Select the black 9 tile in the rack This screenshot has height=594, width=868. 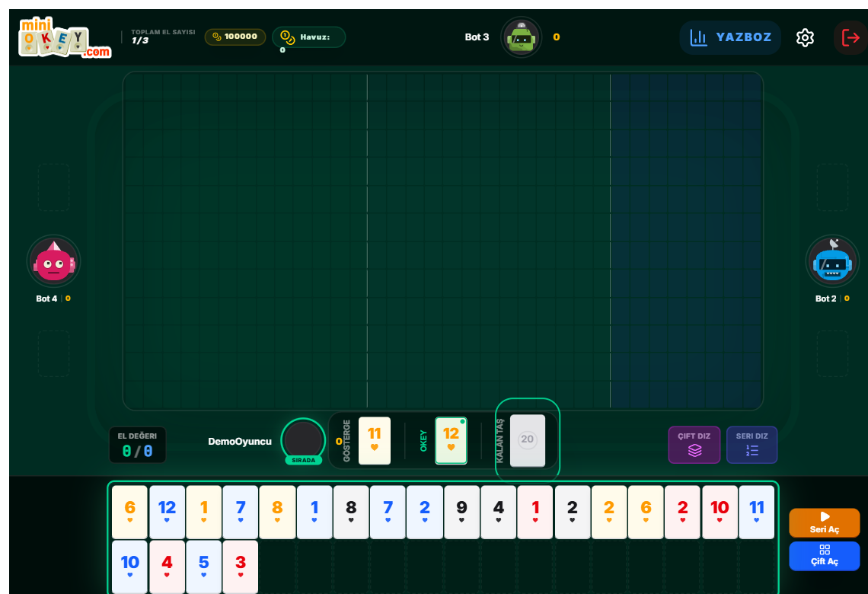pyautogui.click(x=461, y=512)
